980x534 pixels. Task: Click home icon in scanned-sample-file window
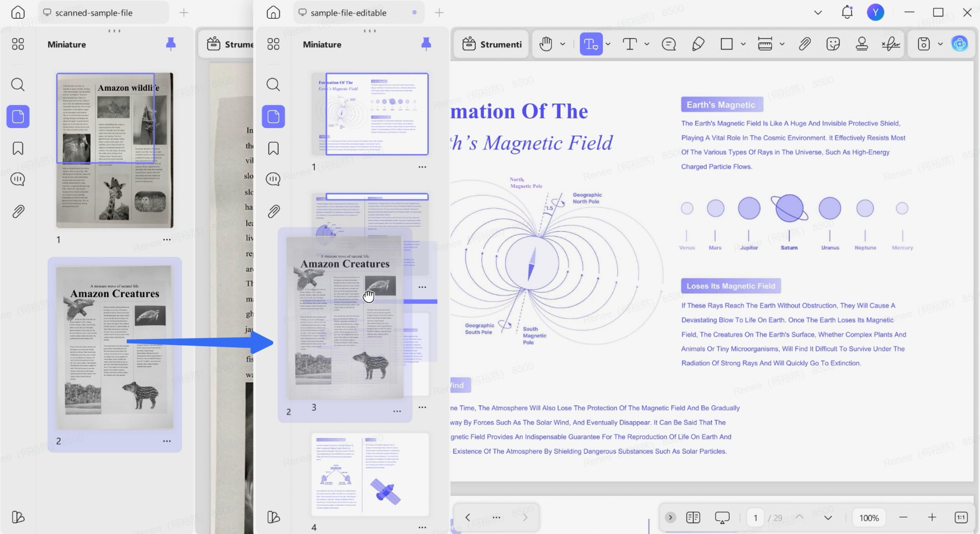point(18,13)
